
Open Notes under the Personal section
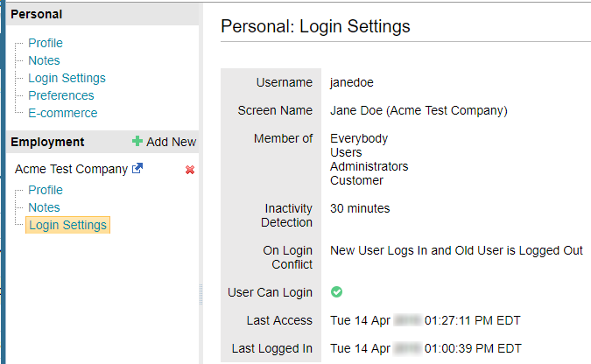click(x=44, y=60)
